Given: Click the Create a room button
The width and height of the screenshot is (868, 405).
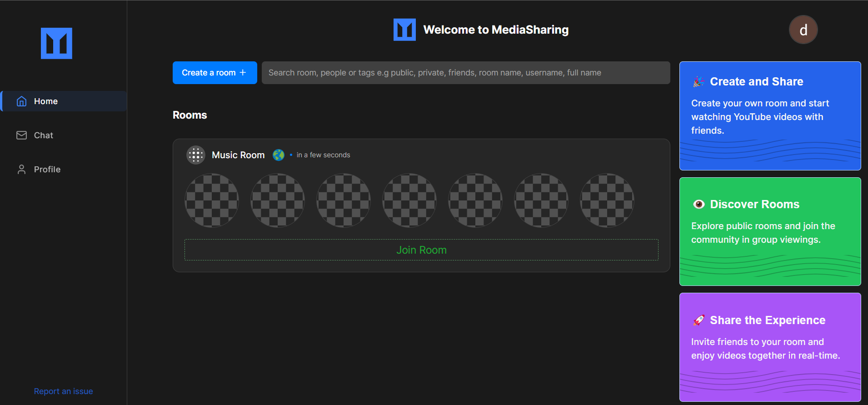Looking at the screenshot, I should point(215,73).
